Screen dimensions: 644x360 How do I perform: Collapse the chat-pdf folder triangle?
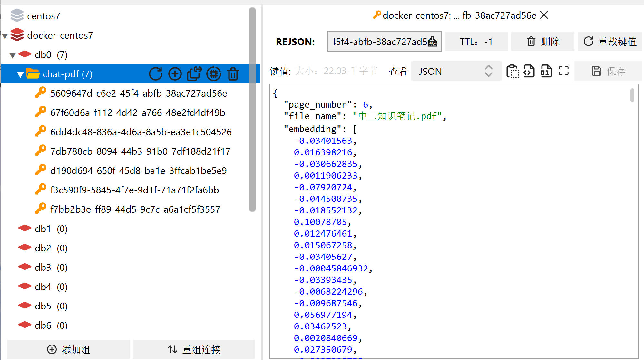20,74
